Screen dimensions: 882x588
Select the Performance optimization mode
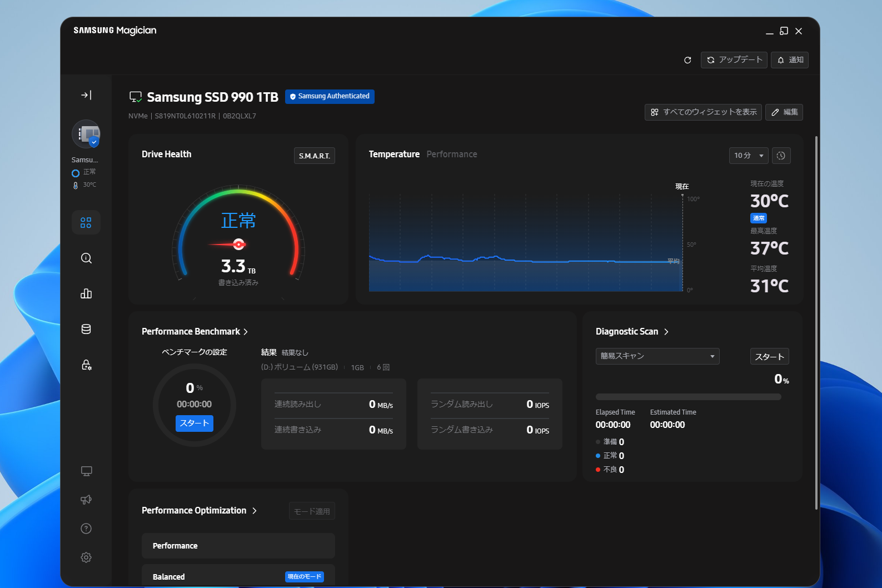point(238,546)
